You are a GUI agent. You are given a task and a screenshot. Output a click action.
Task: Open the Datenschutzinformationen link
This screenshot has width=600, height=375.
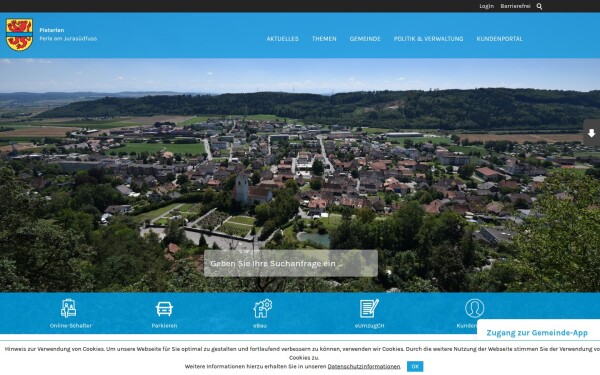[364, 366]
